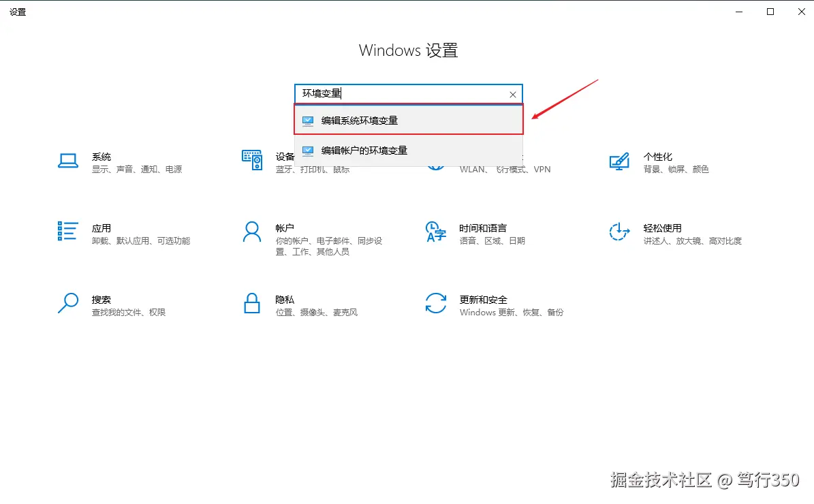Image resolution: width=814 pixels, height=504 pixels.
Task: Maximize the 设置 window
Action: (770, 12)
